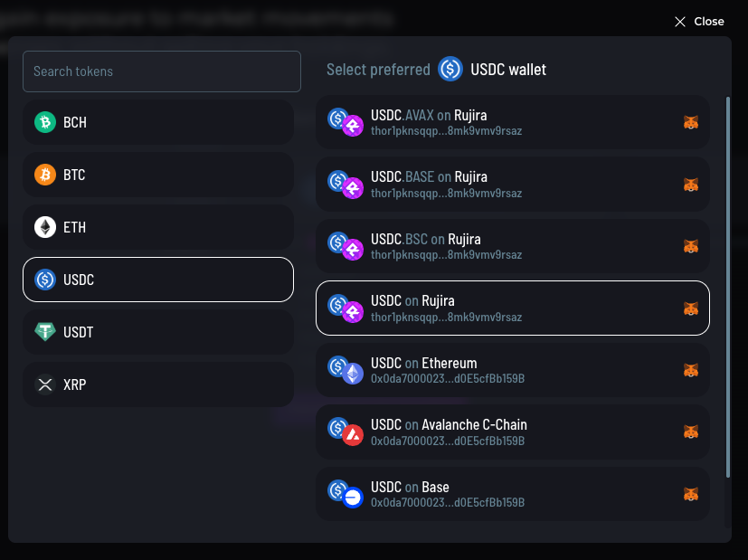
Task: Click MetaMask fox icon on Ethereum row
Action: tap(690, 370)
